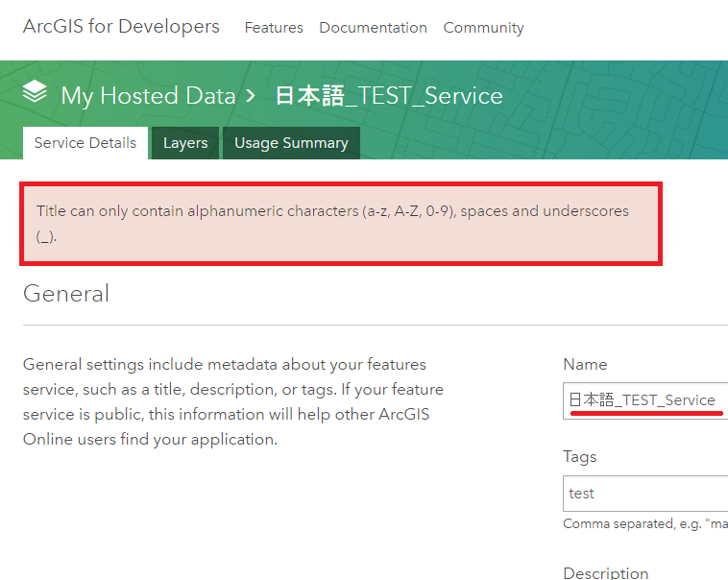Switch to the Usage Summary tab
This screenshot has width=728, height=580.
click(291, 142)
